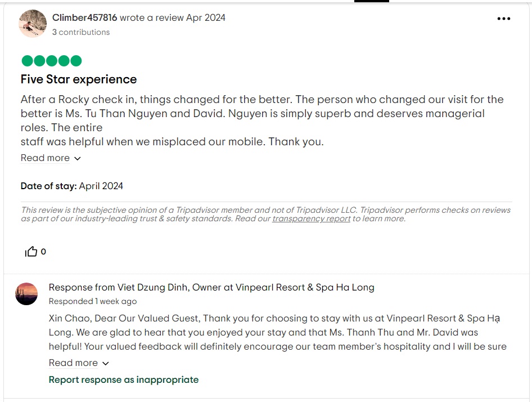
Task: Expand the owner response with Read more
Action: click(x=74, y=363)
